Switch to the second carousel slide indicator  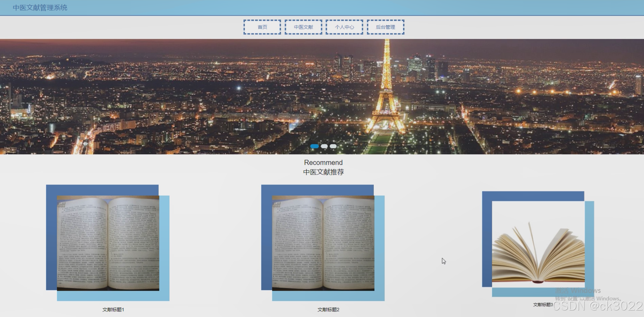click(324, 146)
